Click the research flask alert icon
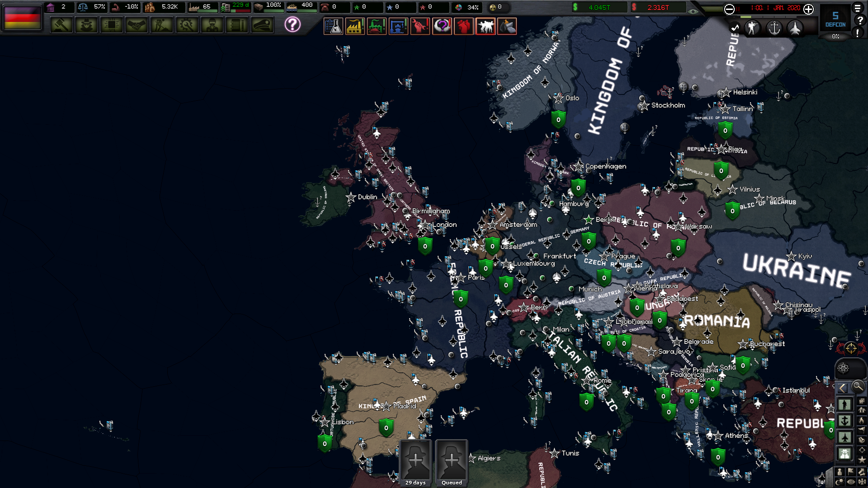The width and height of the screenshot is (868, 488). tap(333, 26)
